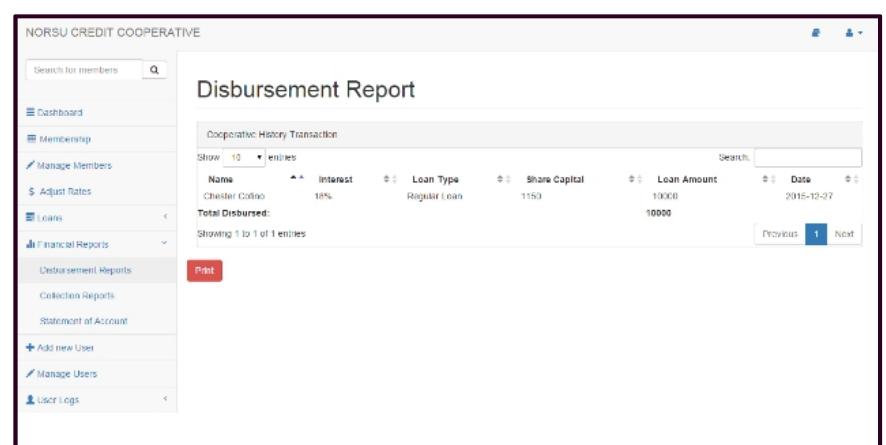Click the name cell Chester Cofino

click(234, 196)
